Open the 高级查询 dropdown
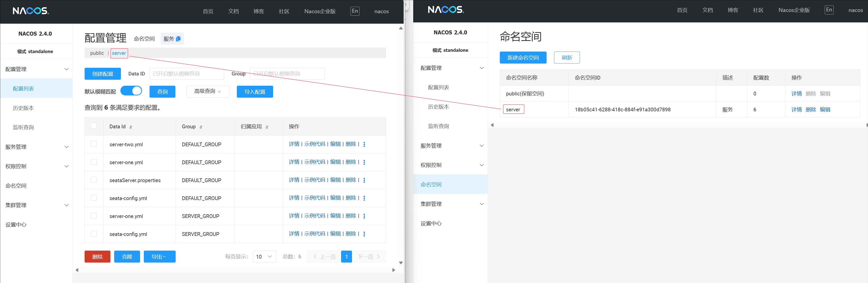The image size is (868, 283). point(207,91)
